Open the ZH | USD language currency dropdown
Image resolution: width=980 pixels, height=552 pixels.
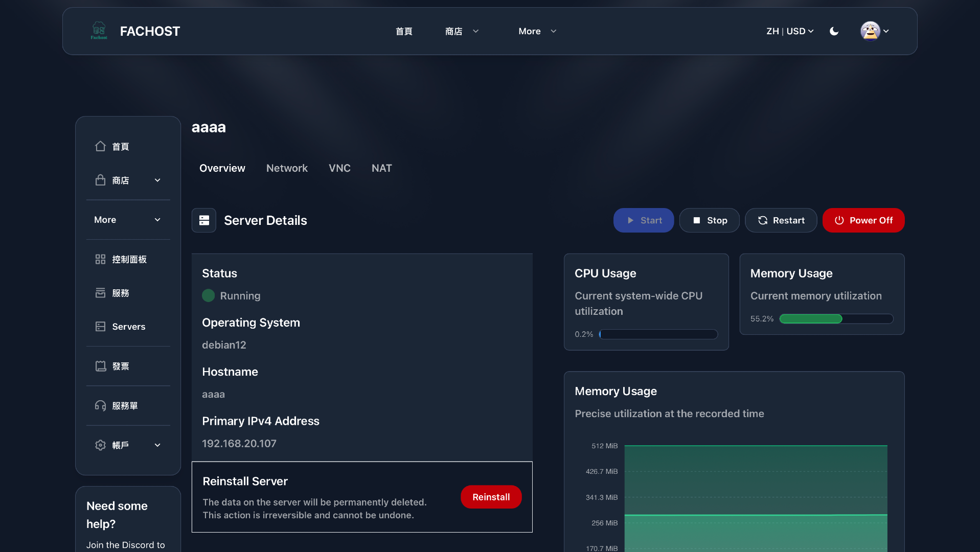click(x=789, y=31)
